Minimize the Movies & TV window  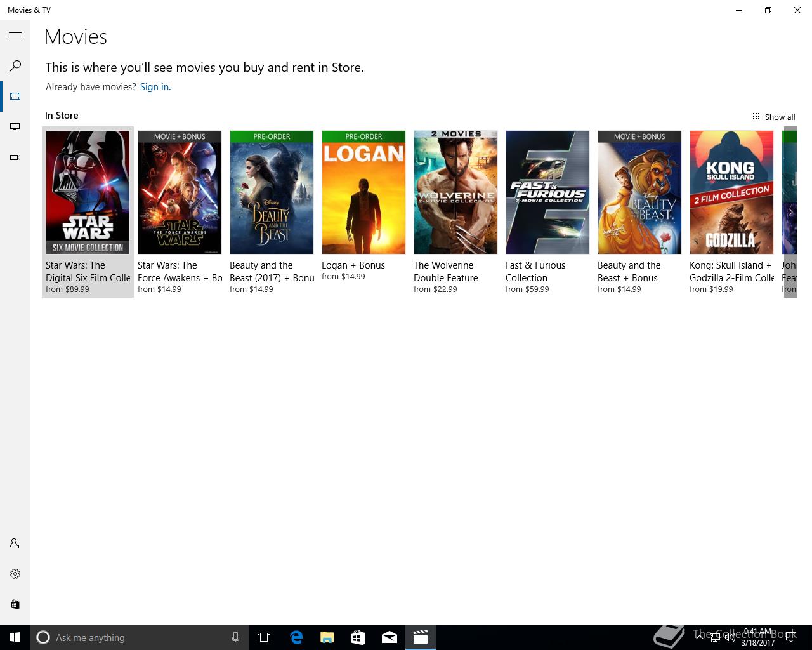739,10
